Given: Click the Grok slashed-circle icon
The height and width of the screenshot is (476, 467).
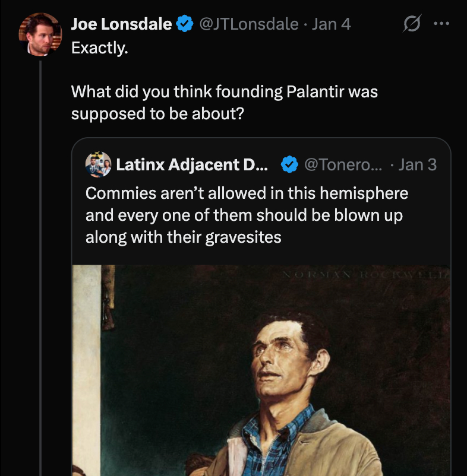Looking at the screenshot, I should click(x=411, y=24).
